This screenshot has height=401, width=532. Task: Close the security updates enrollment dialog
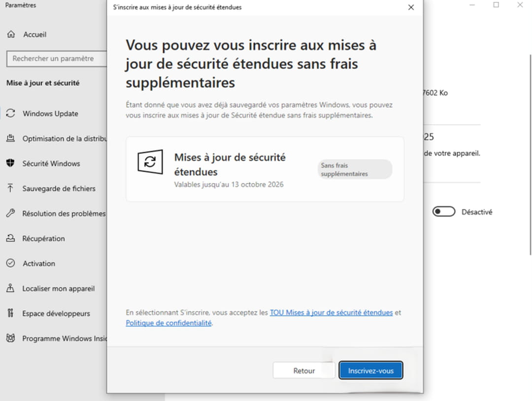411,7
